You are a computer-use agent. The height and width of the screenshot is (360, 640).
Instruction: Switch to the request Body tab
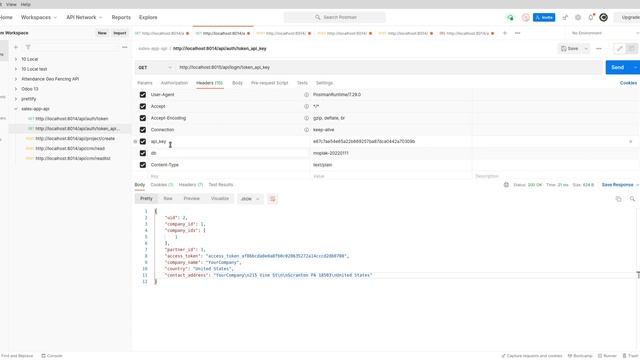(237, 83)
